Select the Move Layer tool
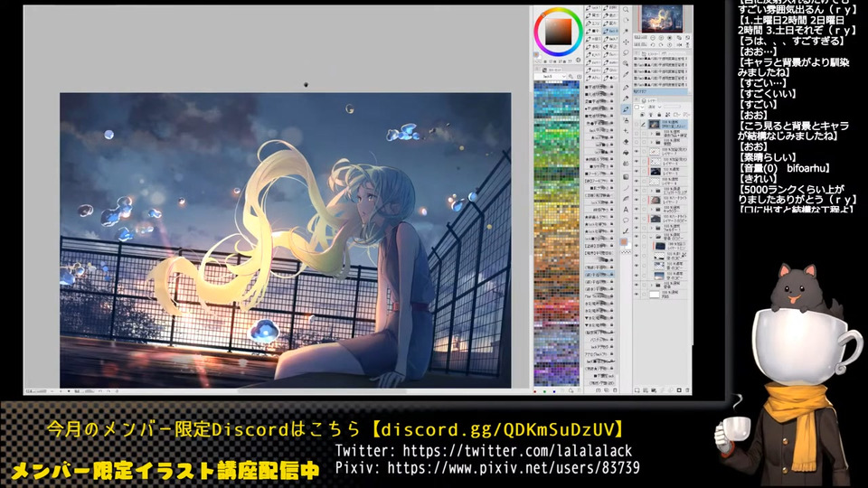Viewport: 868px width, 488px height. pyautogui.click(x=626, y=42)
